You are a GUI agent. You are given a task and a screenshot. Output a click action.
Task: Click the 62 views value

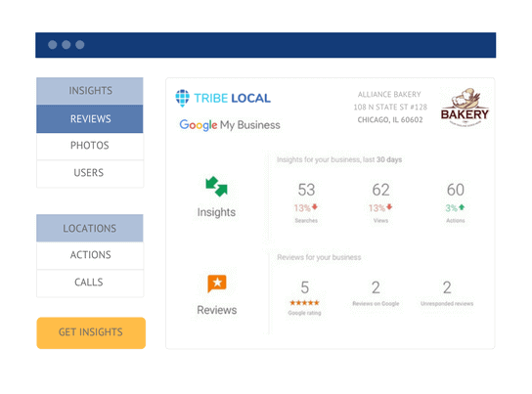[380, 190]
